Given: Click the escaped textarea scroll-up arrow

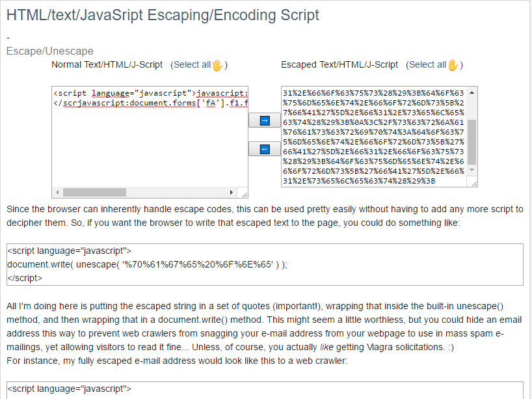Looking at the screenshot, I should (472, 92).
